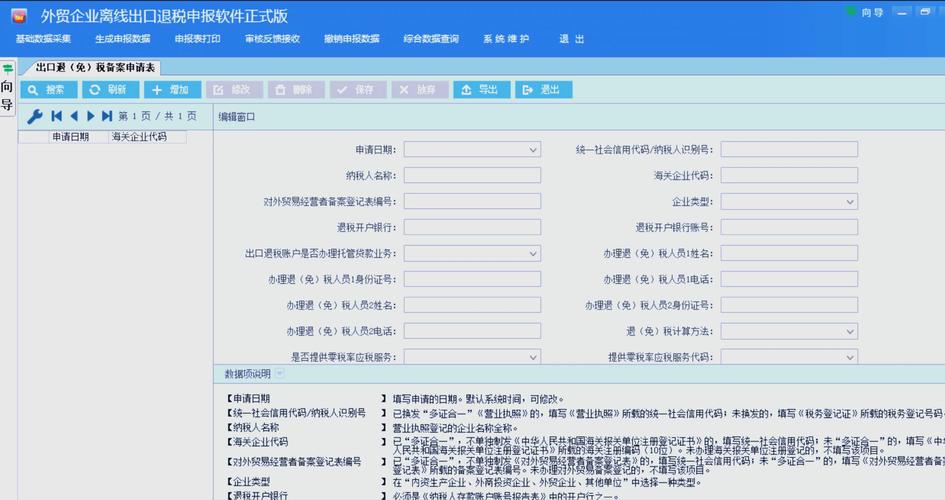Click the 纳税人名称 input field
The width and height of the screenshot is (945, 500).
click(x=472, y=175)
